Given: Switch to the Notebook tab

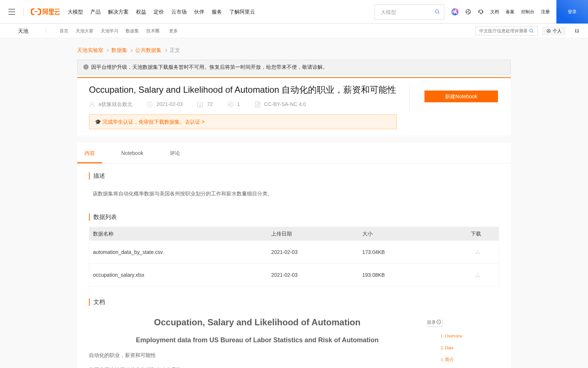Looking at the screenshot, I should 132,153.
